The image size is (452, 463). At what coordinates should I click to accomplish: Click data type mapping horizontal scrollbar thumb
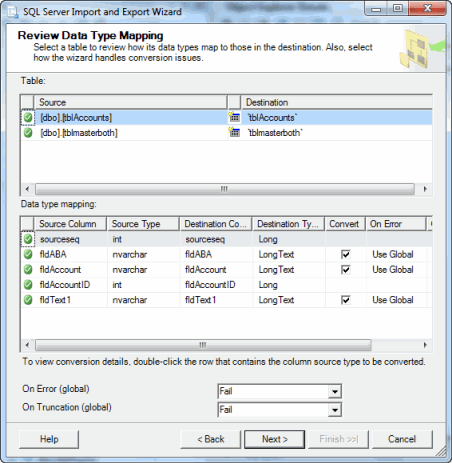tap(203, 345)
